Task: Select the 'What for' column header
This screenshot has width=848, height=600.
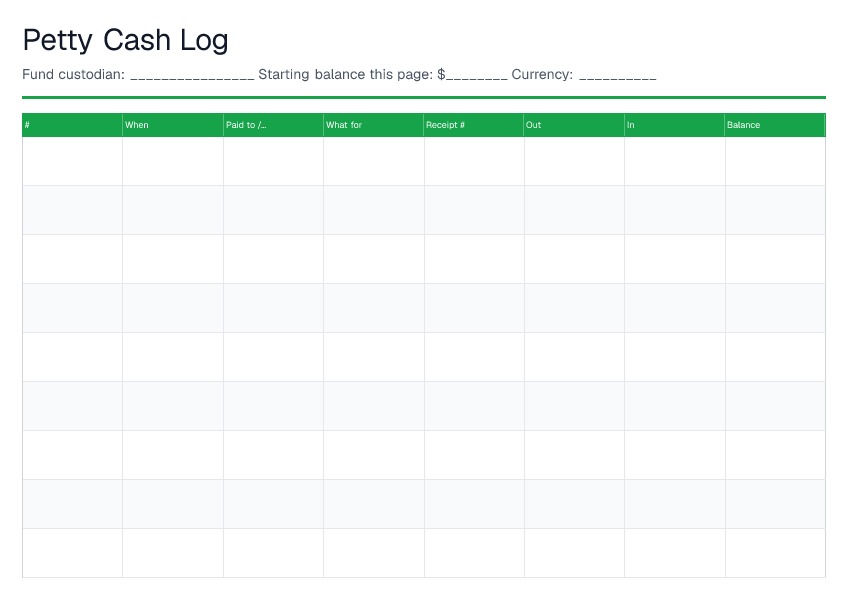Action: click(373, 125)
